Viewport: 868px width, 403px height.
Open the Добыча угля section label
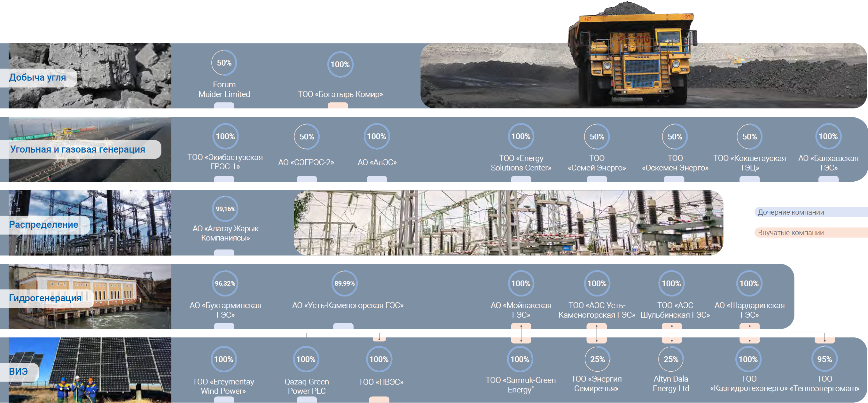click(37, 78)
